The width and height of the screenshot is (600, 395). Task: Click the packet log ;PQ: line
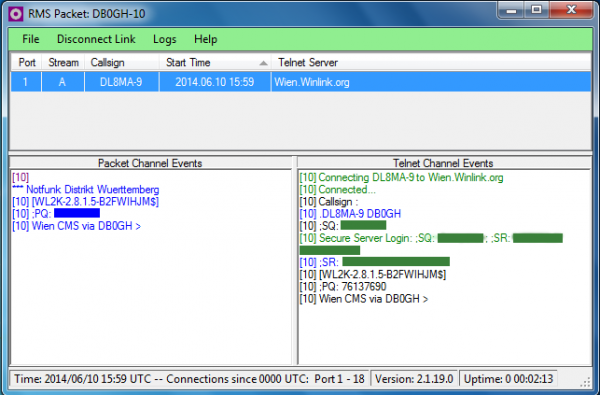click(56, 214)
